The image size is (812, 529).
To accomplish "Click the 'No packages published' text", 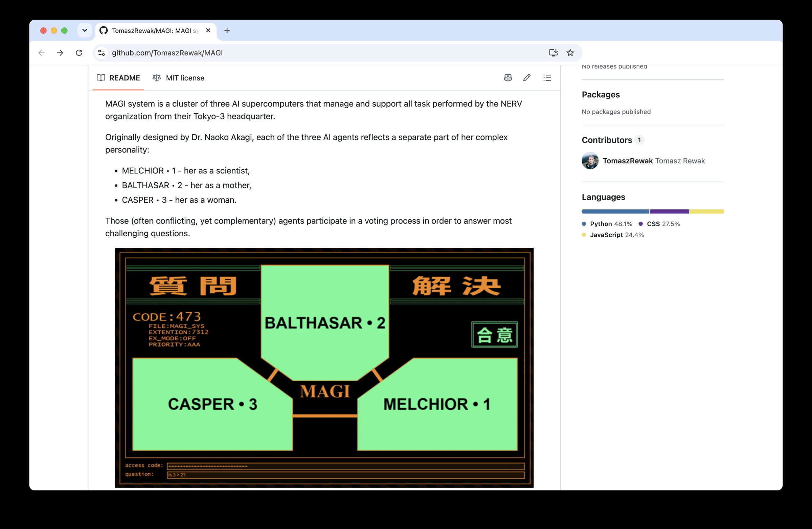I will click(x=616, y=112).
